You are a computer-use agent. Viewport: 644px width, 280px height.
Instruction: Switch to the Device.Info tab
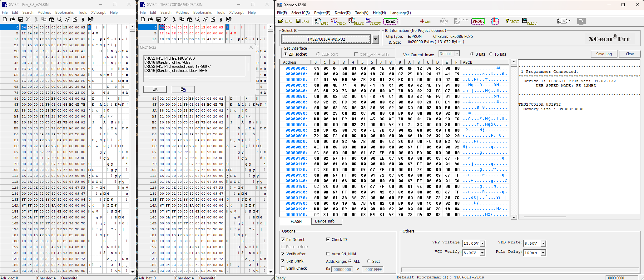point(324,221)
